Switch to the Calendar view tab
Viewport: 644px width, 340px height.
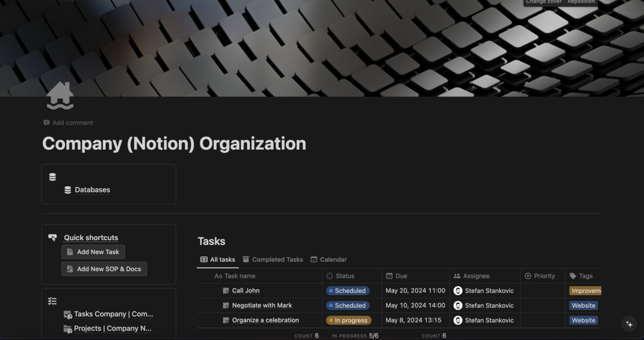point(329,259)
